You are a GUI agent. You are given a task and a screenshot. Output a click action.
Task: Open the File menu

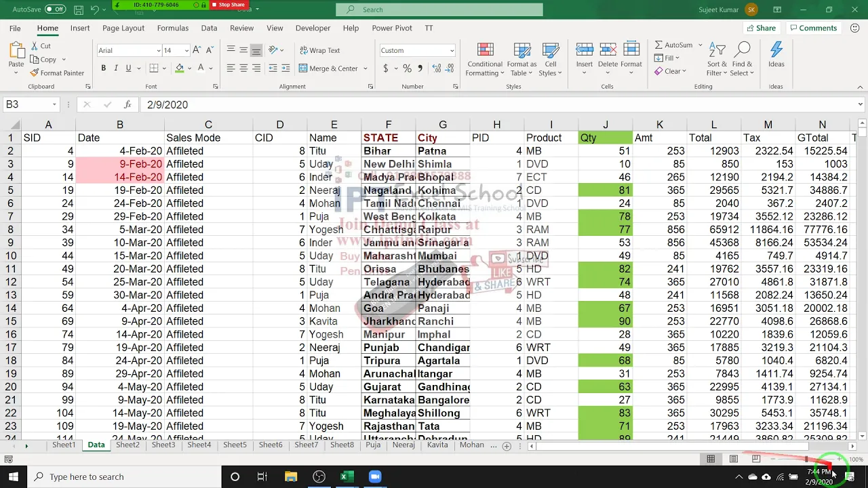click(15, 28)
